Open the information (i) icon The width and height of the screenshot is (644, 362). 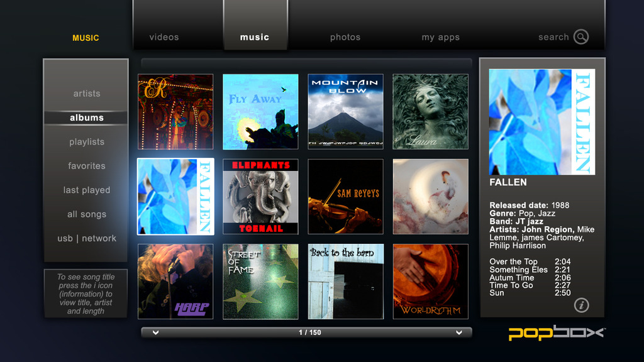coord(581,305)
